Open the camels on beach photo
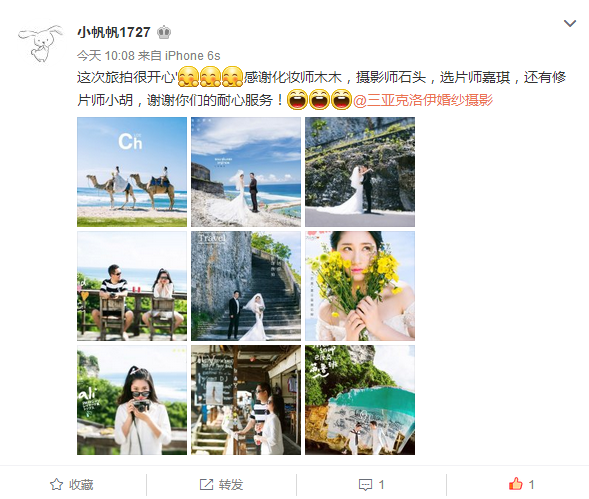589x499 pixels. click(x=132, y=172)
